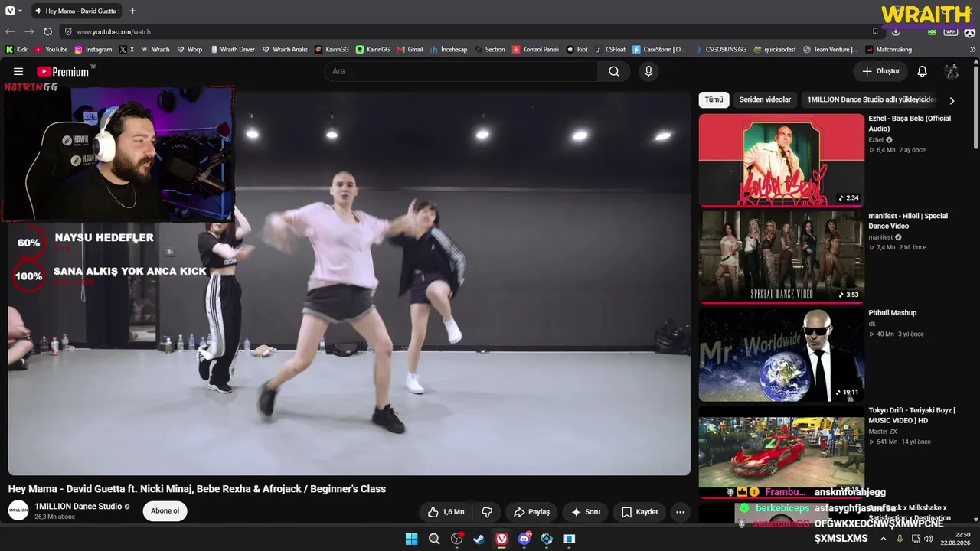Reload the page in the browser
The height and width of the screenshot is (551, 980).
tap(48, 31)
